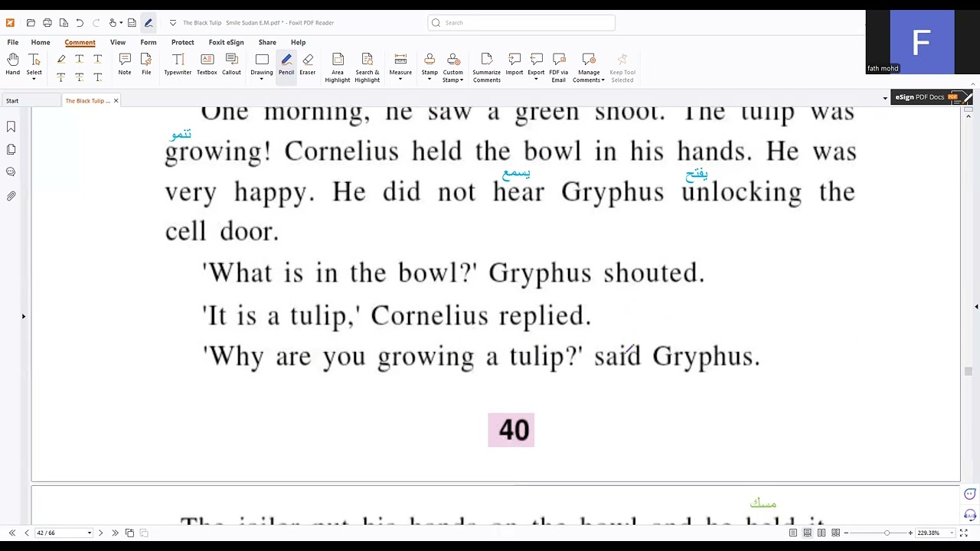Adjust the zoom slider handle

click(x=887, y=533)
